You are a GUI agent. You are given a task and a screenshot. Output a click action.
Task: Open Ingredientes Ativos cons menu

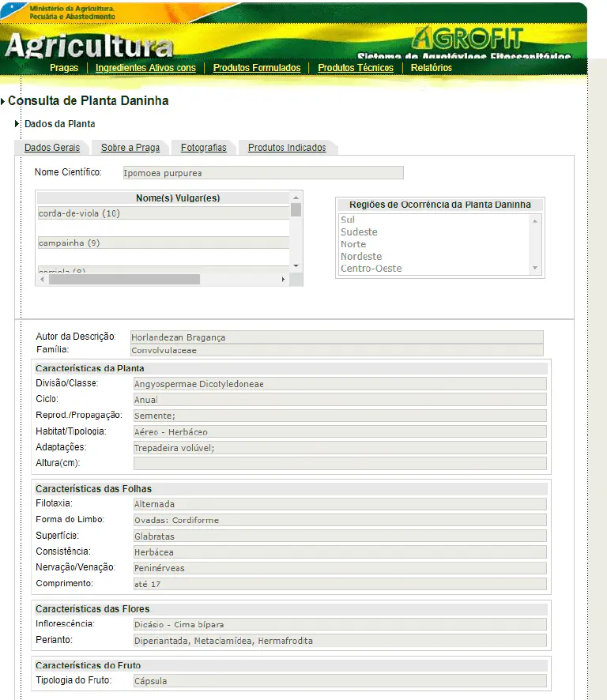145,68
